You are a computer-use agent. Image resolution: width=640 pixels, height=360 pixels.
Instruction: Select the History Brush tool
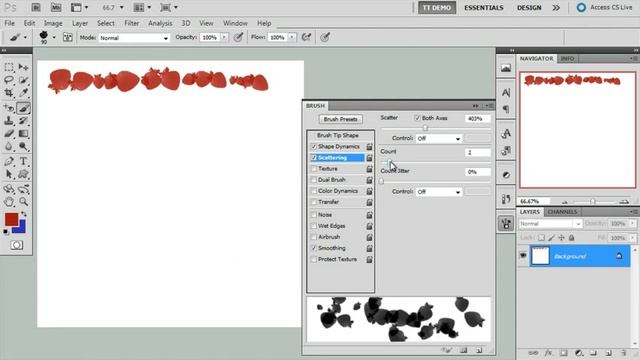tap(23, 121)
